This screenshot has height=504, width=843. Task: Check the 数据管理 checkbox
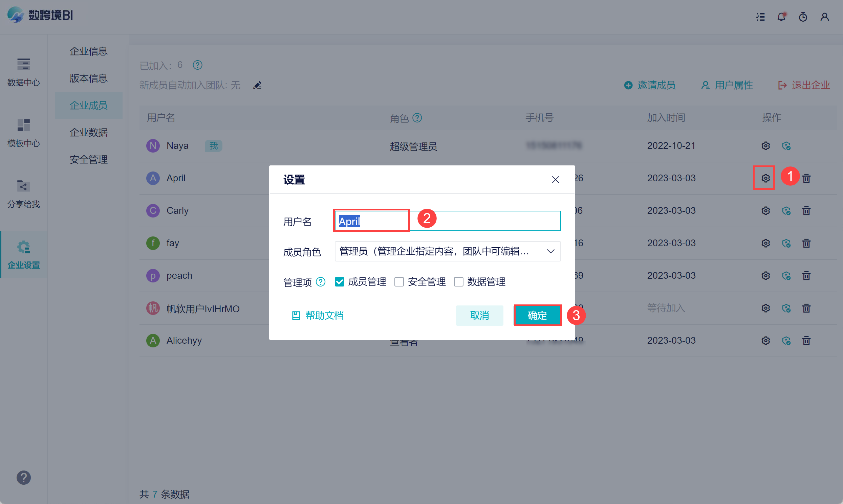(x=458, y=281)
